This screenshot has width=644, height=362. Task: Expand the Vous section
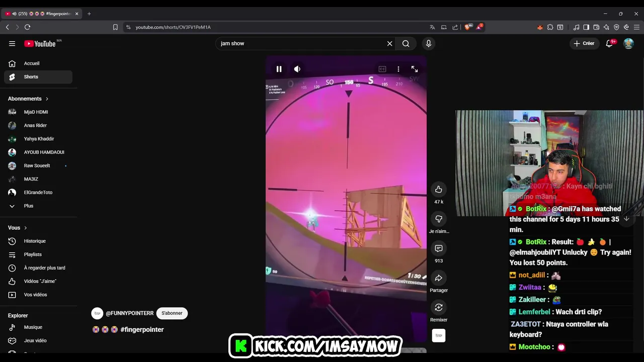coord(18,228)
